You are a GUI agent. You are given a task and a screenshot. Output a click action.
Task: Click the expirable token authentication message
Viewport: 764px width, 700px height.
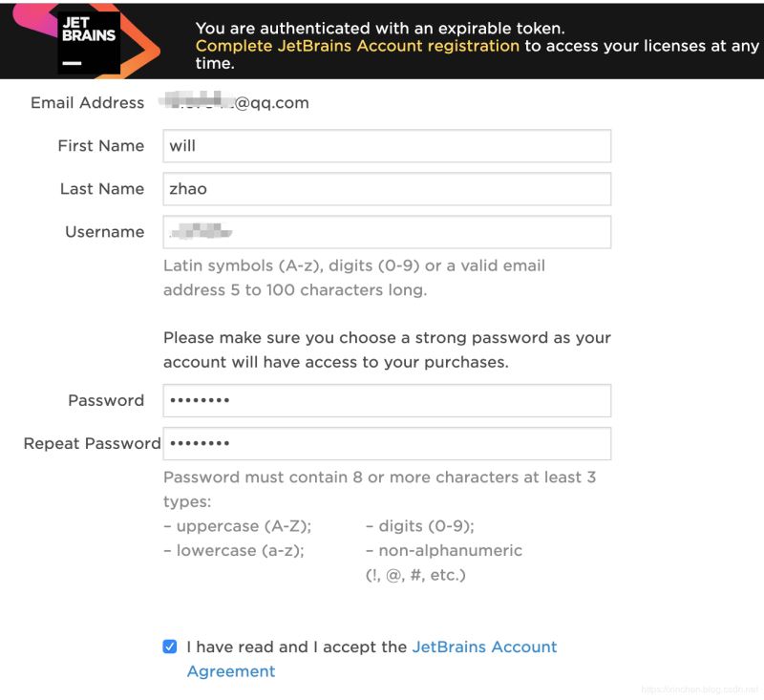pos(379,29)
